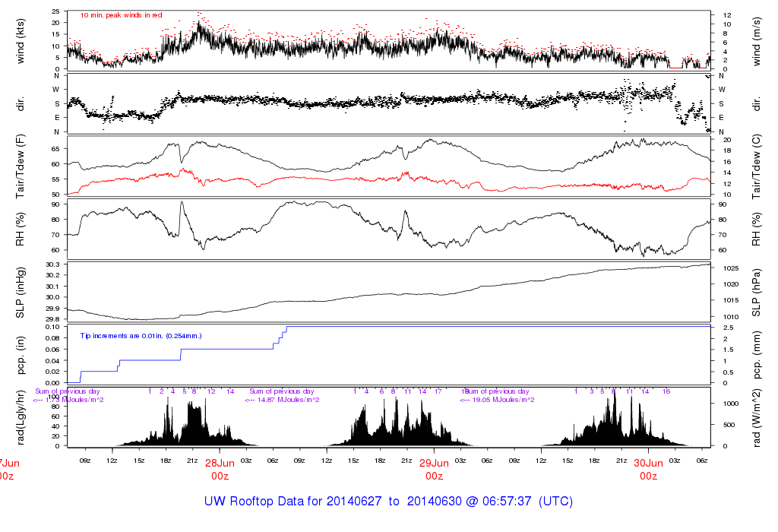
Task: Select the 'wind (kts)' axis label
Action: point(21,41)
